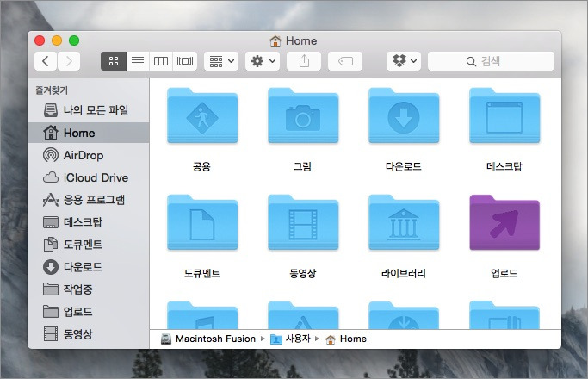Select the 공용 folder icon

coord(202,115)
